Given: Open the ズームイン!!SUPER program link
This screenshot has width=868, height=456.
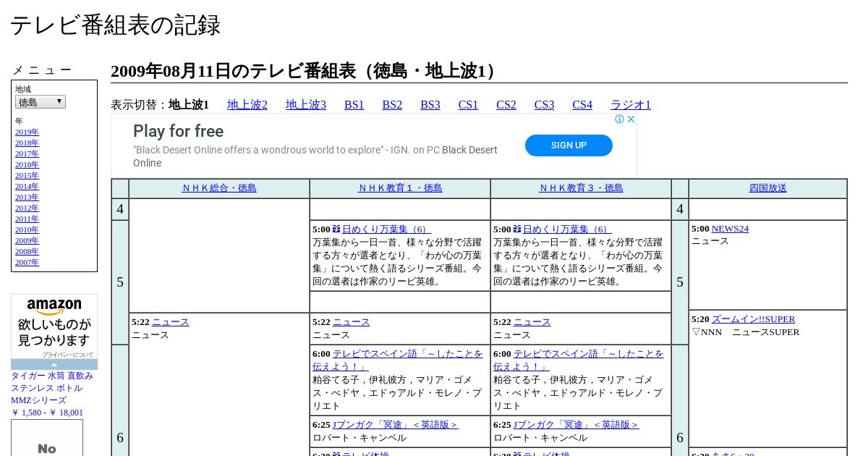Looking at the screenshot, I should pos(753,319).
